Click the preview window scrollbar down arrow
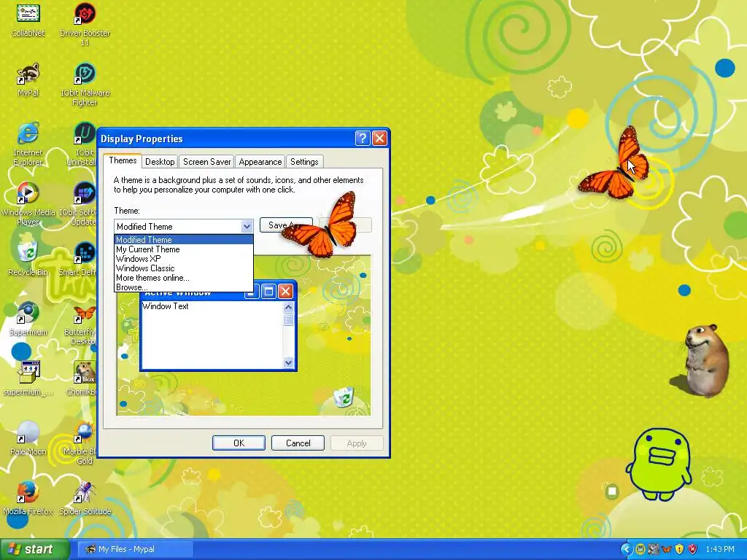The width and height of the screenshot is (747, 560). [x=288, y=363]
